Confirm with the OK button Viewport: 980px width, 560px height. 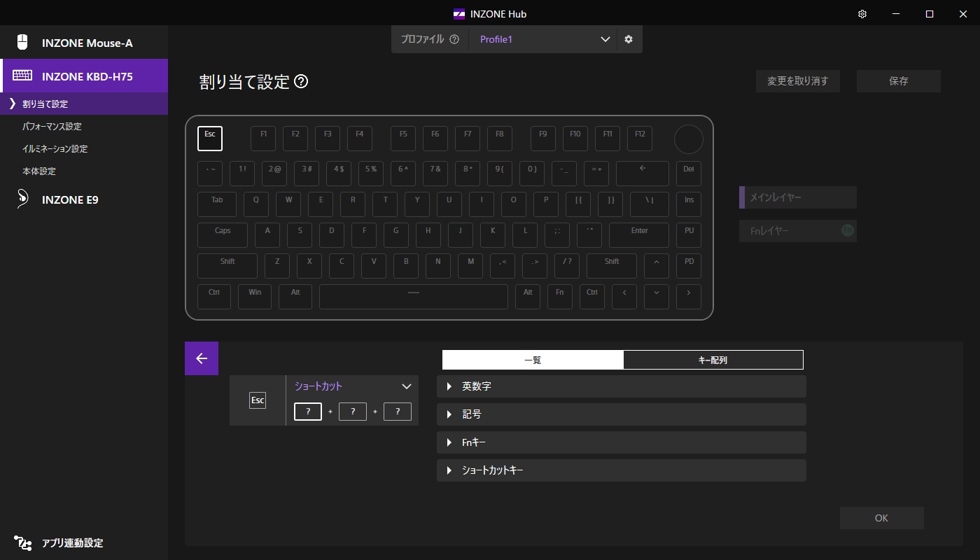pos(882,518)
